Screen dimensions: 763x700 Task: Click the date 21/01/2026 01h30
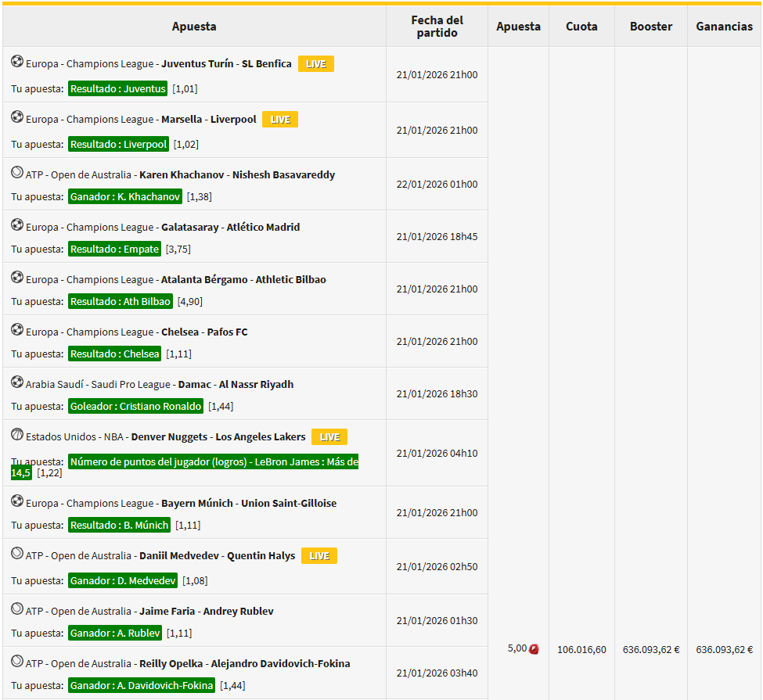click(x=437, y=621)
